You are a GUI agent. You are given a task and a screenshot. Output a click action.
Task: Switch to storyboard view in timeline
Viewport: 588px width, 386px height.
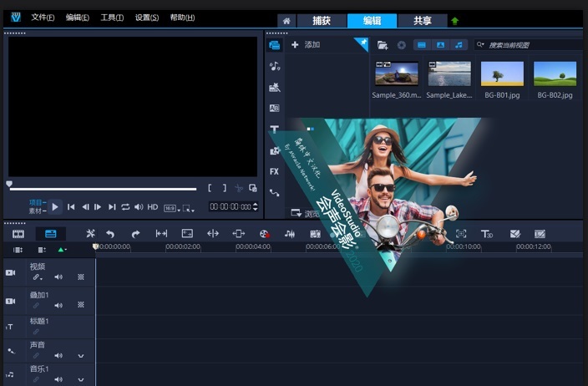coord(18,234)
